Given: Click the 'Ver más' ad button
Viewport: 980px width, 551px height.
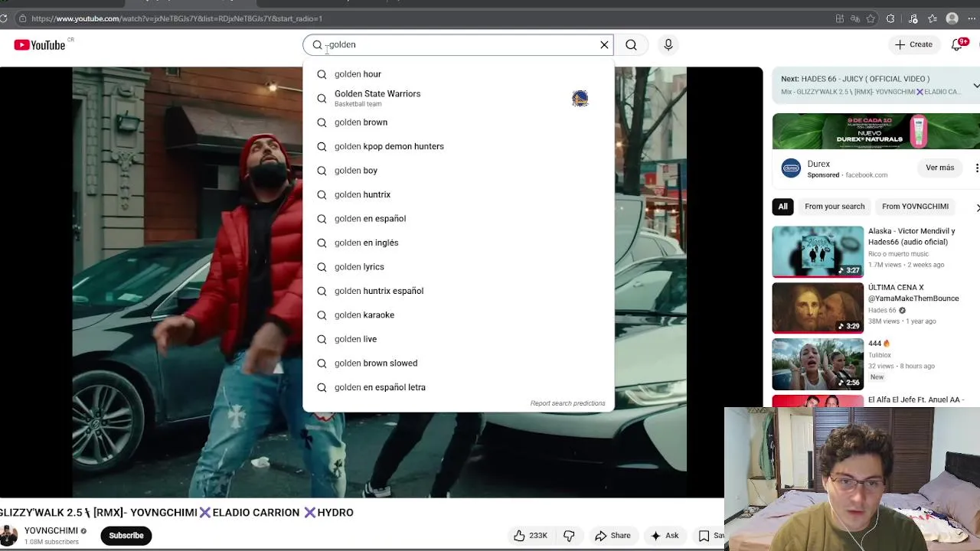Looking at the screenshot, I should [939, 168].
